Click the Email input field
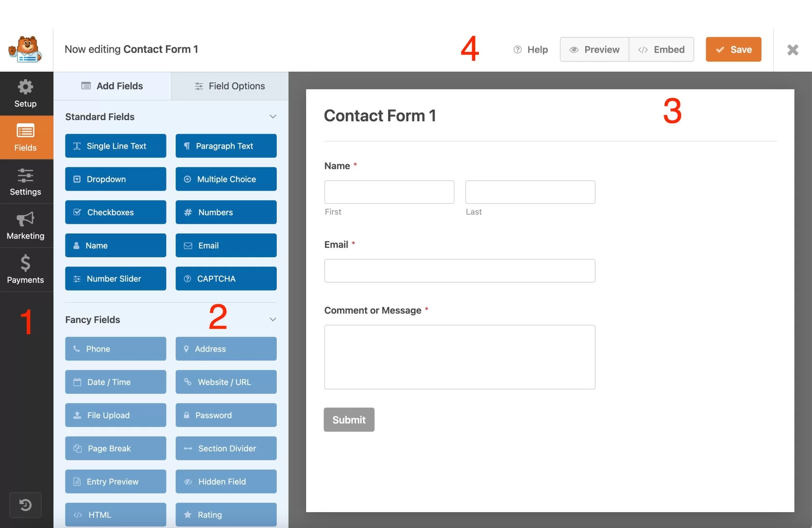Screen dimensions: 812x528 (x=460, y=270)
